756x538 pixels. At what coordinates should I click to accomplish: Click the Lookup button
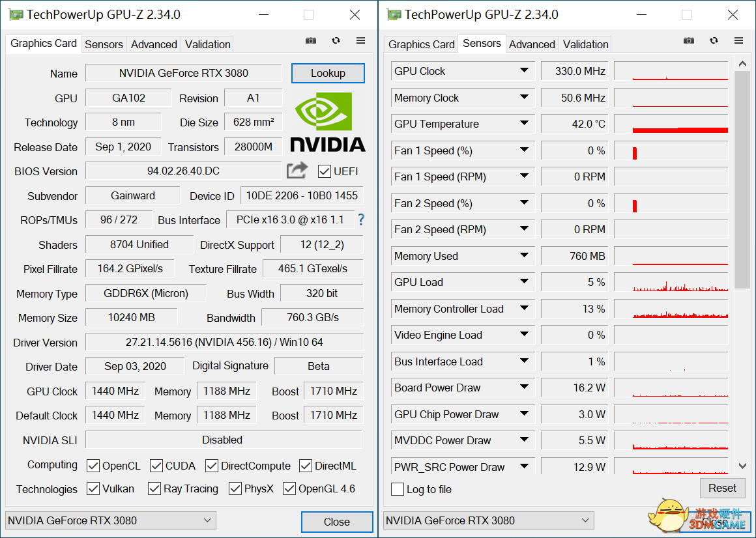click(328, 73)
